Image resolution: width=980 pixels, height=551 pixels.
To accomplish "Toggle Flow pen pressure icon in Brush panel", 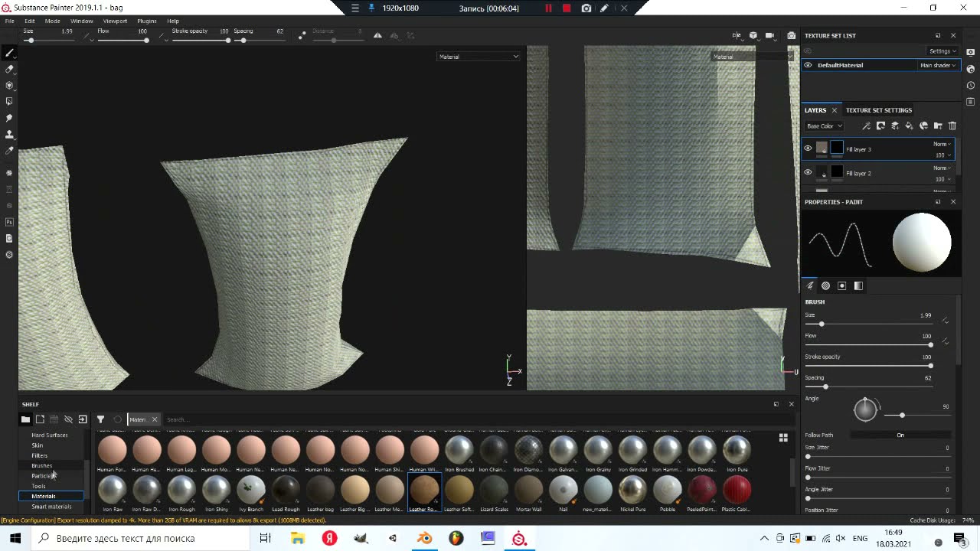I will point(946,341).
